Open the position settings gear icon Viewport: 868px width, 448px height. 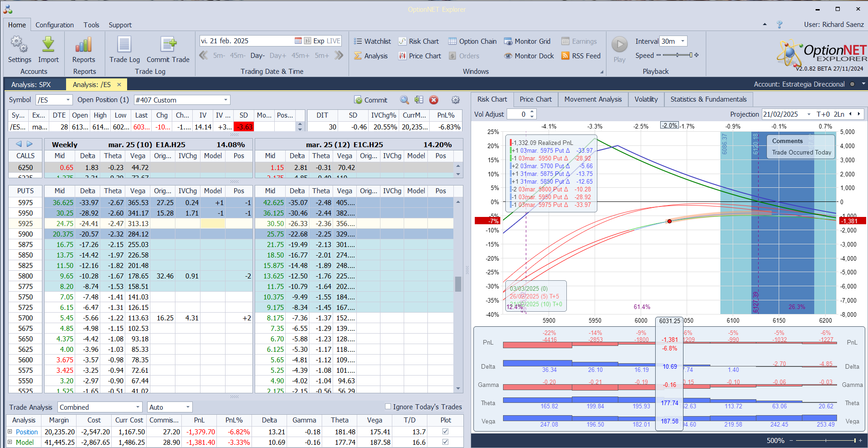(x=455, y=100)
